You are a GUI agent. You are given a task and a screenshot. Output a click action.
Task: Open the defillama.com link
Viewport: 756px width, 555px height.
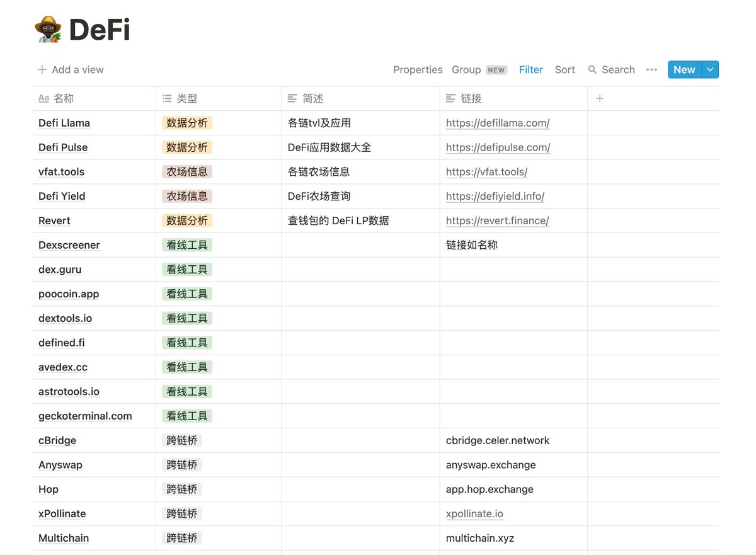(x=498, y=123)
